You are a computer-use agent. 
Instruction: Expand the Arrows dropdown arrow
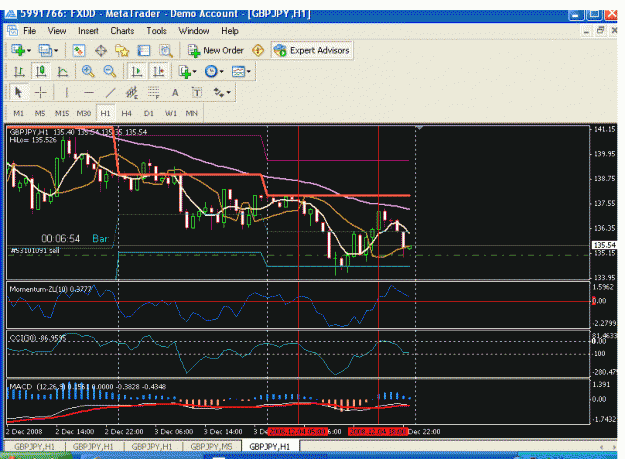[x=228, y=92]
